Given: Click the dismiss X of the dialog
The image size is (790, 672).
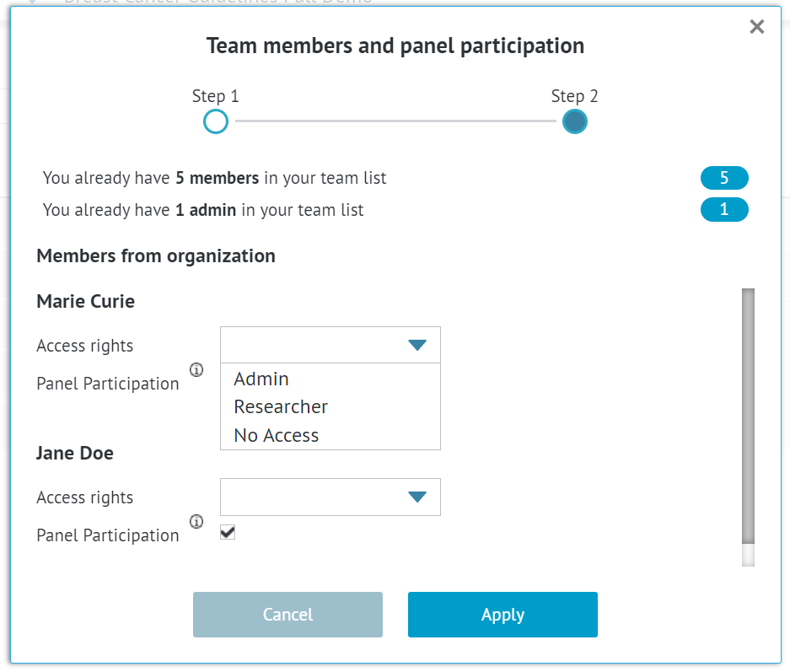Looking at the screenshot, I should tap(756, 26).
